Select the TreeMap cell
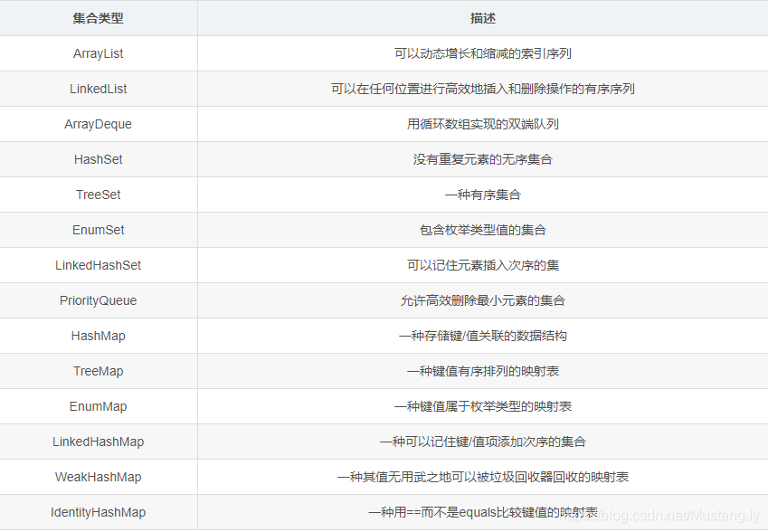768x532 pixels. click(x=98, y=371)
